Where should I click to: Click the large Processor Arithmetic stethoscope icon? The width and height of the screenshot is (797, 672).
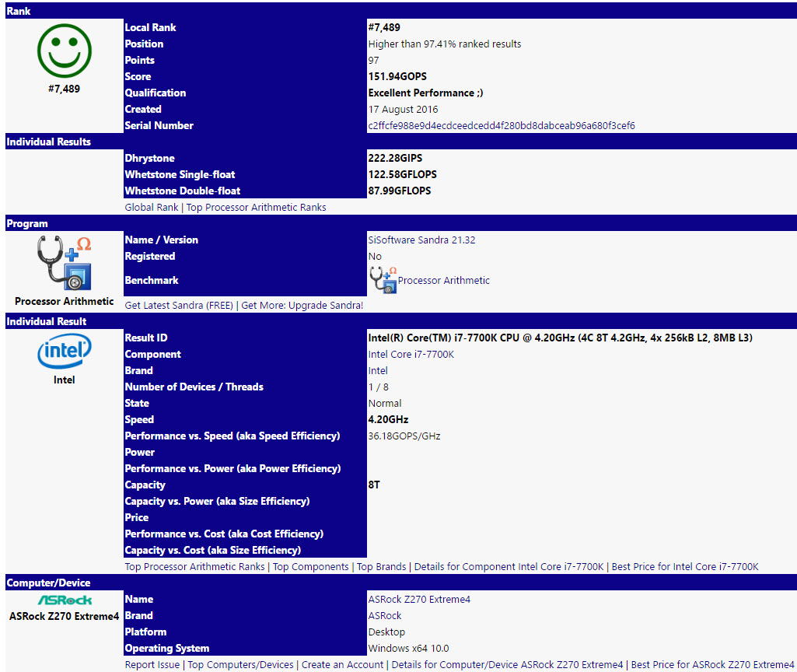click(64, 263)
